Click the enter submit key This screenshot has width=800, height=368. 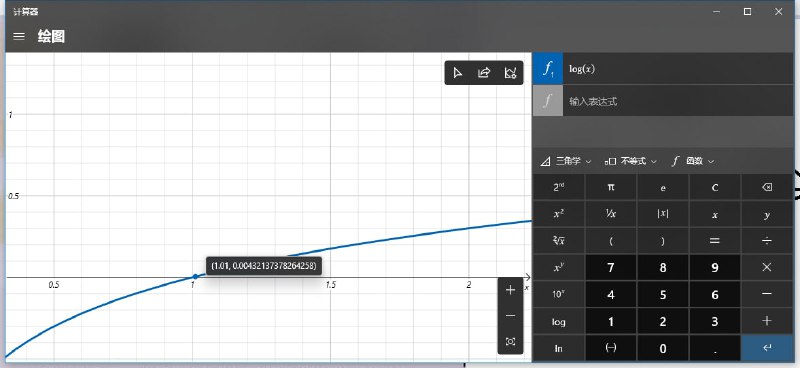tap(767, 349)
